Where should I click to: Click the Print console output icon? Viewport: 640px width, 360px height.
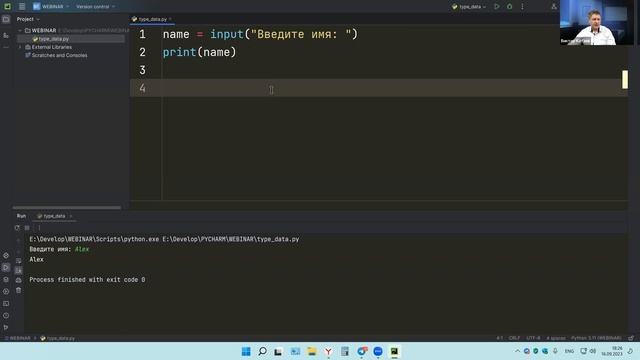coord(18,280)
